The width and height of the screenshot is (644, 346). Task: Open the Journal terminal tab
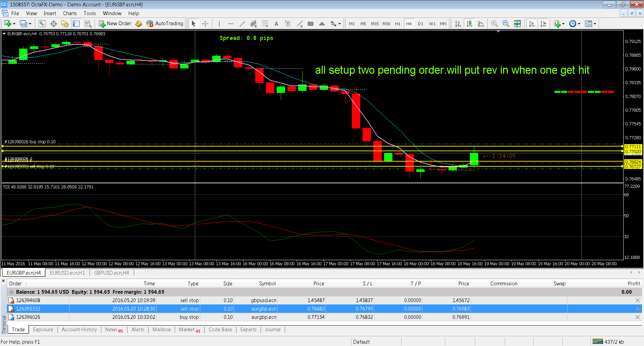[x=272, y=330]
